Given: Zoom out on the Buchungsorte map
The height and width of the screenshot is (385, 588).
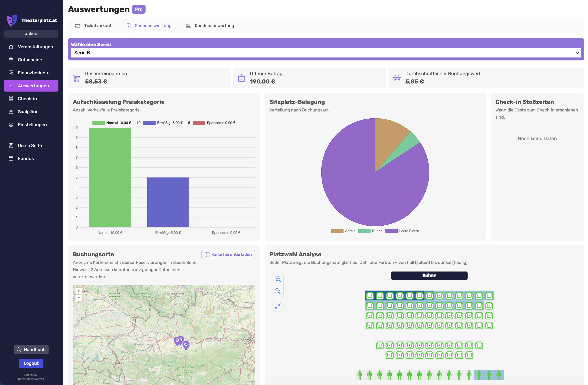Looking at the screenshot, I should click(79, 298).
